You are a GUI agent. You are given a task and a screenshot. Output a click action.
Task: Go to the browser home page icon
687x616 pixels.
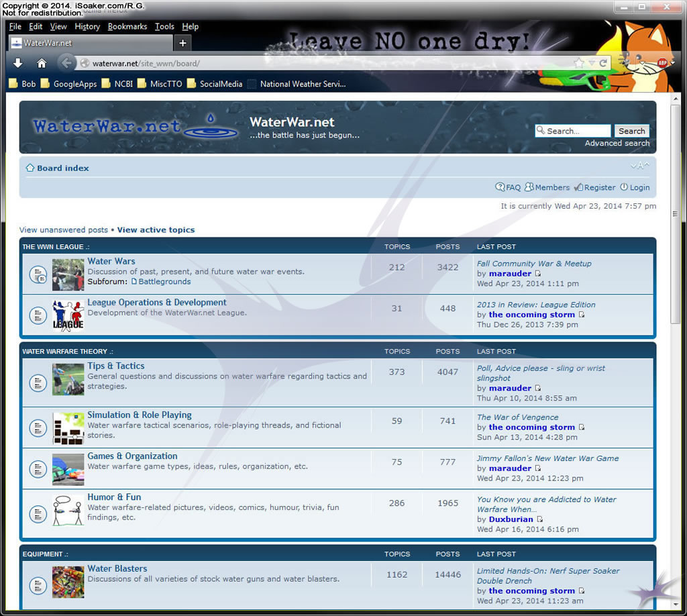42,64
